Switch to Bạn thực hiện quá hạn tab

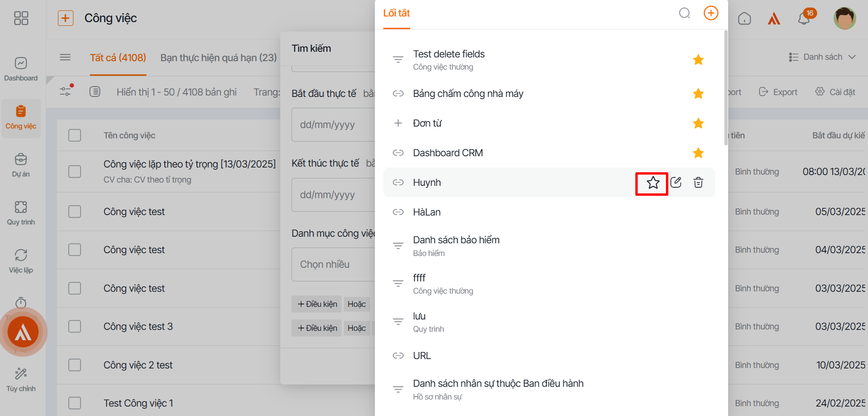[219, 58]
